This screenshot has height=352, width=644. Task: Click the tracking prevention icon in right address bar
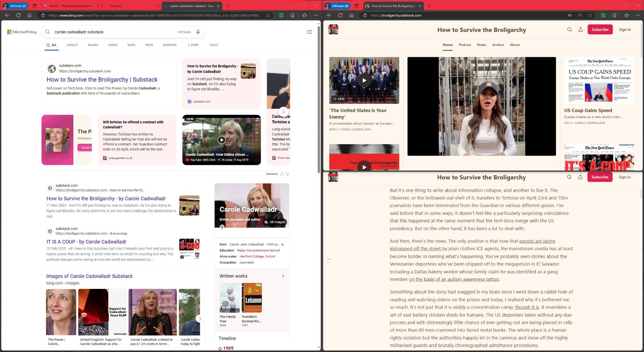click(570, 15)
